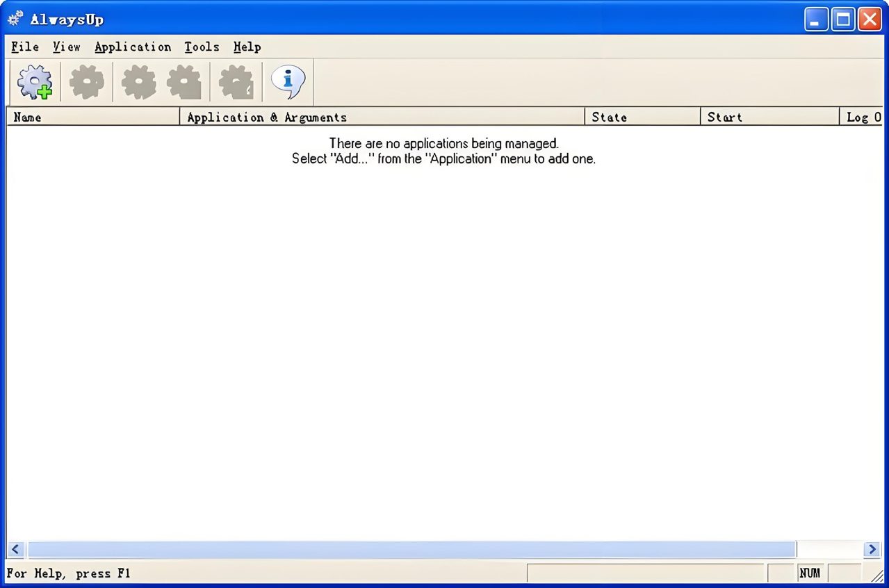Click the 'Select "Add..." from the "Application" menu' line
This screenshot has height=588, width=889.
pos(444,158)
